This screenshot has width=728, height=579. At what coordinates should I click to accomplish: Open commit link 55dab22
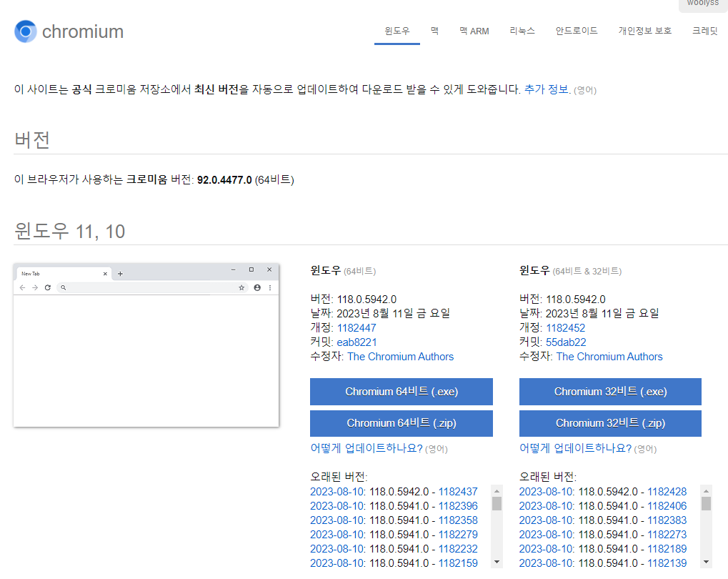(x=566, y=342)
